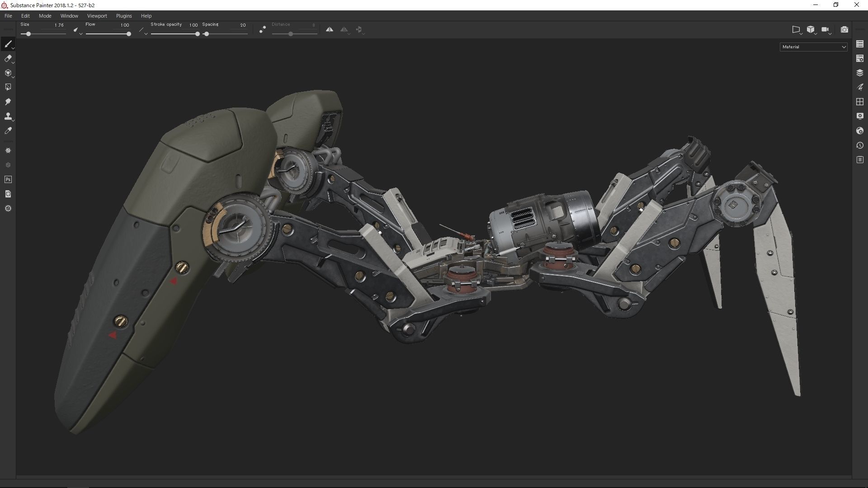Click the dimmed second symmetry icon

pos(344,29)
